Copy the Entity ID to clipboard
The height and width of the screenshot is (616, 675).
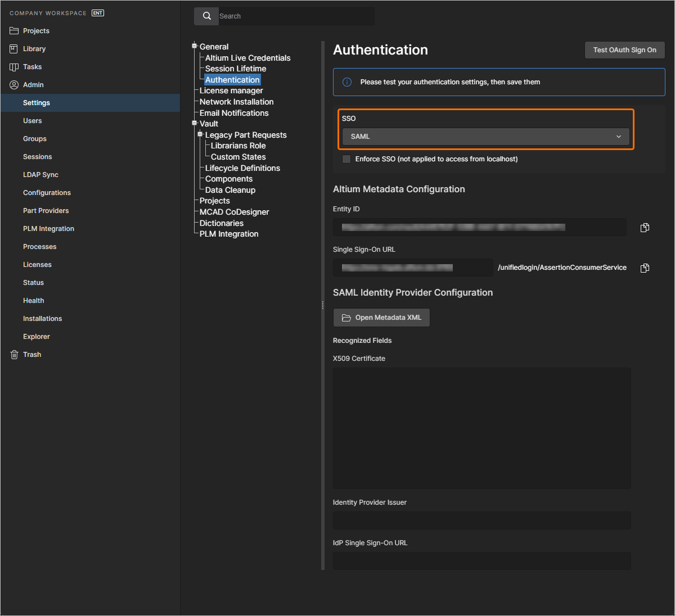pyautogui.click(x=645, y=228)
